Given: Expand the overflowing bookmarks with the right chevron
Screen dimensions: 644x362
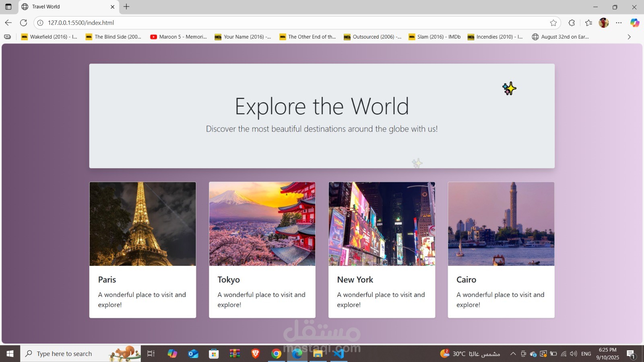Looking at the screenshot, I should [629, 37].
